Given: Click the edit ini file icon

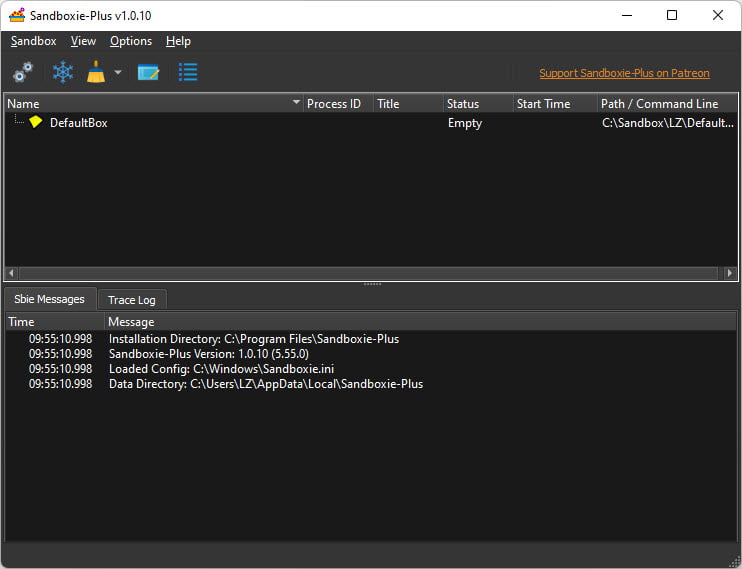Looking at the screenshot, I should click(x=148, y=72).
